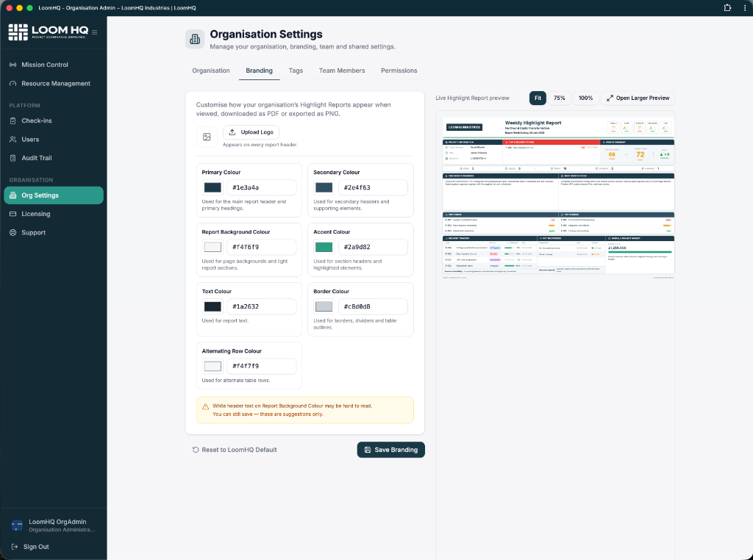Viewport: 753px width, 560px height.
Task: Click the Licensing card icon
Action: click(13, 214)
